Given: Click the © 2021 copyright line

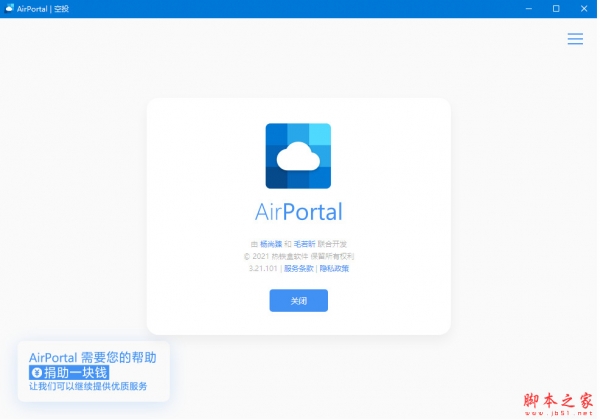Looking at the screenshot, I should point(298,256).
